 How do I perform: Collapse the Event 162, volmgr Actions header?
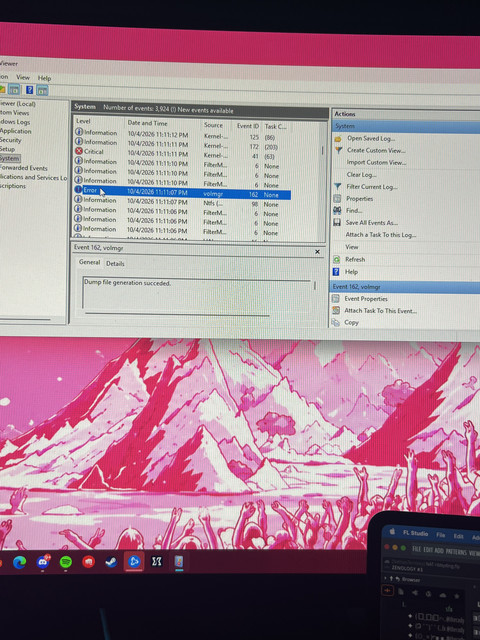pos(404,287)
